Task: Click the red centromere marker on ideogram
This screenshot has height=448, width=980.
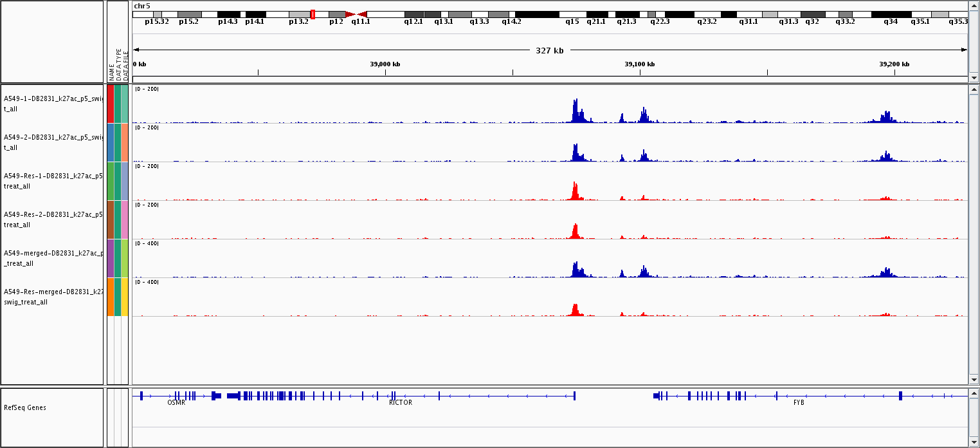Action: click(x=356, y=14)
